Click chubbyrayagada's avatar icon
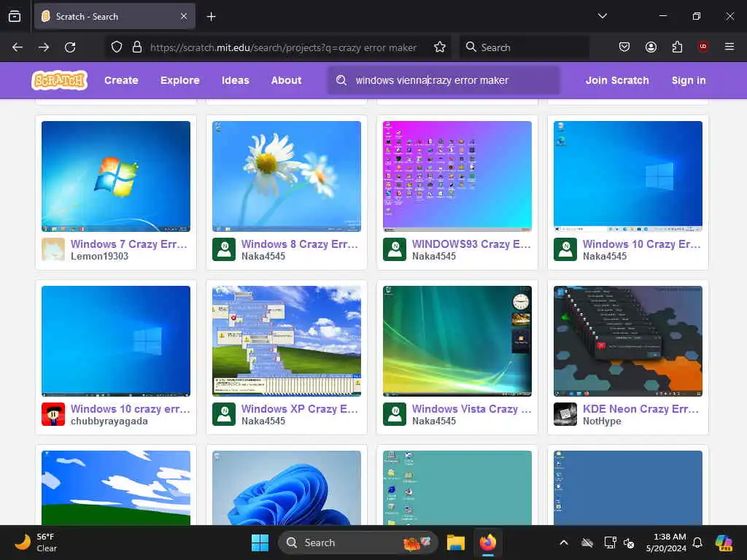The width and height of the screenshot is (747, 560). [x=53, y=414]
